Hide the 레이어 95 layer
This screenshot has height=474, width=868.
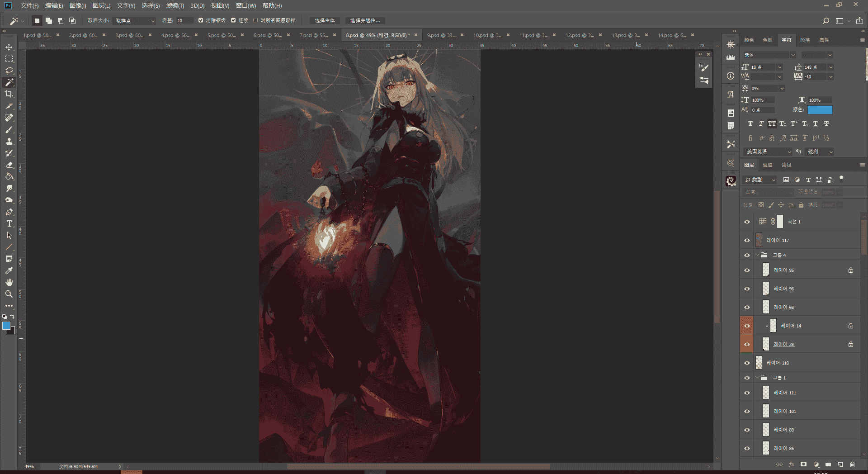click(747, 270)
